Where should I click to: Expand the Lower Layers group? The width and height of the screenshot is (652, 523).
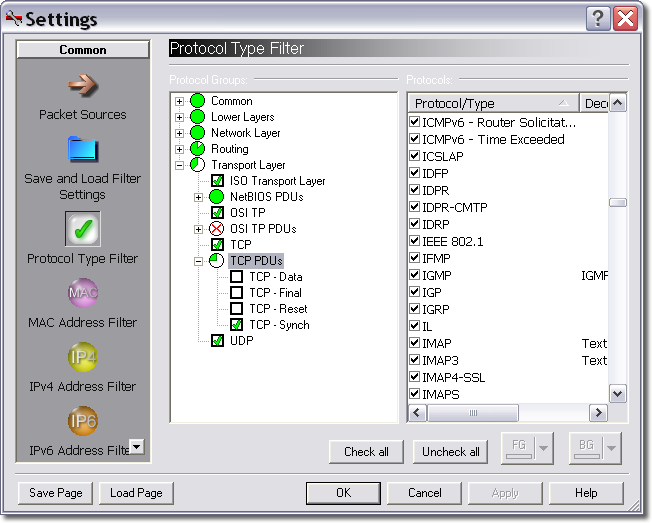[x=179, y=117]
